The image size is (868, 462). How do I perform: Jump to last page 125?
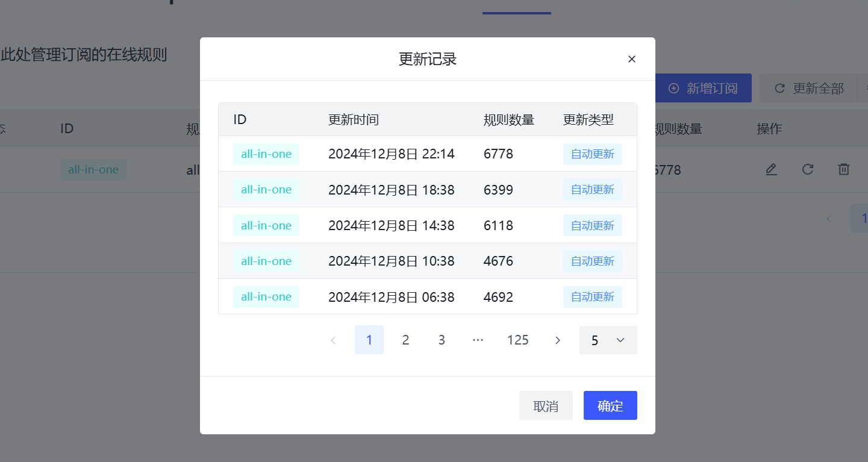[517, 340]
